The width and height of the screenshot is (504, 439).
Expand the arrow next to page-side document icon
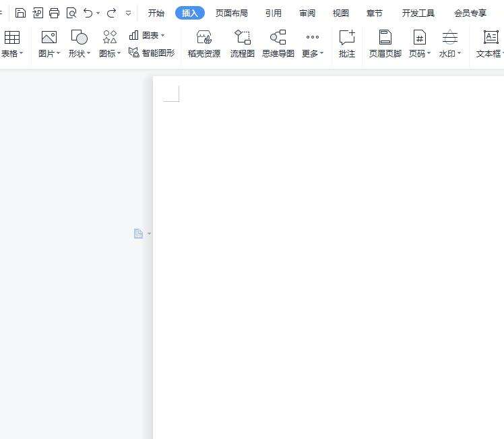[x=149, y=234]
